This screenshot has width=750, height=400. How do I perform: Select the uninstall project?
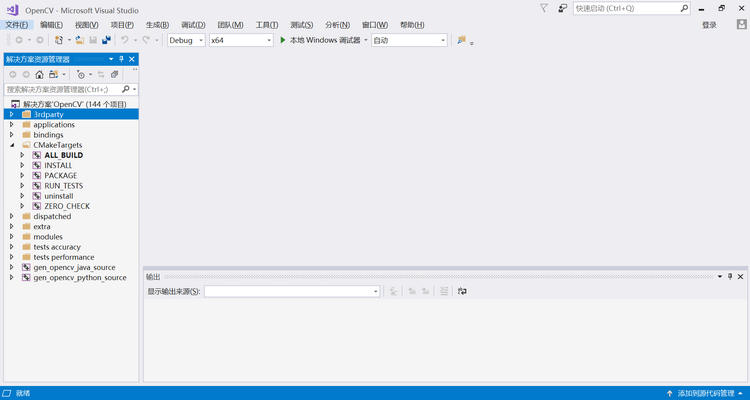click(x=59, y=196)
